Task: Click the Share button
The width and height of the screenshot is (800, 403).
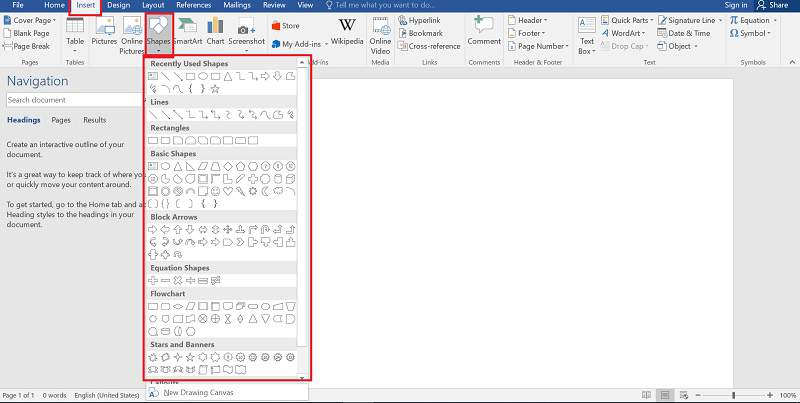Action: (778, 6)
